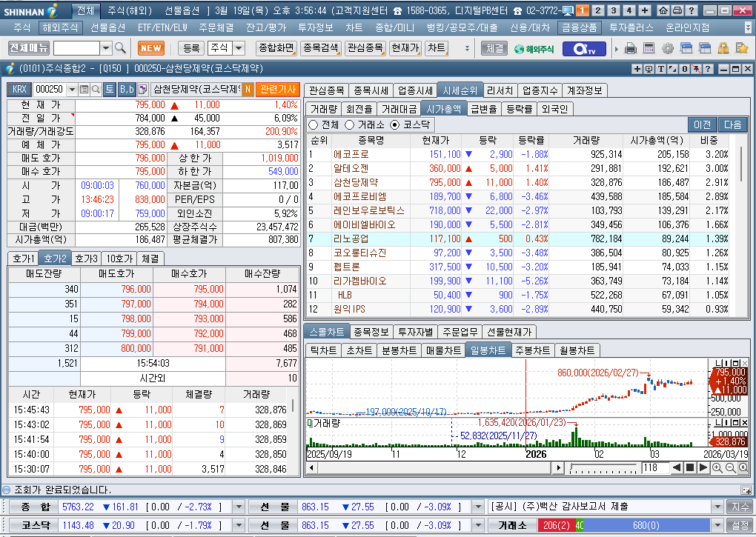This screenshot has width=756, height=537.
Task: Click the window header screen-link monitor icon
Action: coord(649,69)
